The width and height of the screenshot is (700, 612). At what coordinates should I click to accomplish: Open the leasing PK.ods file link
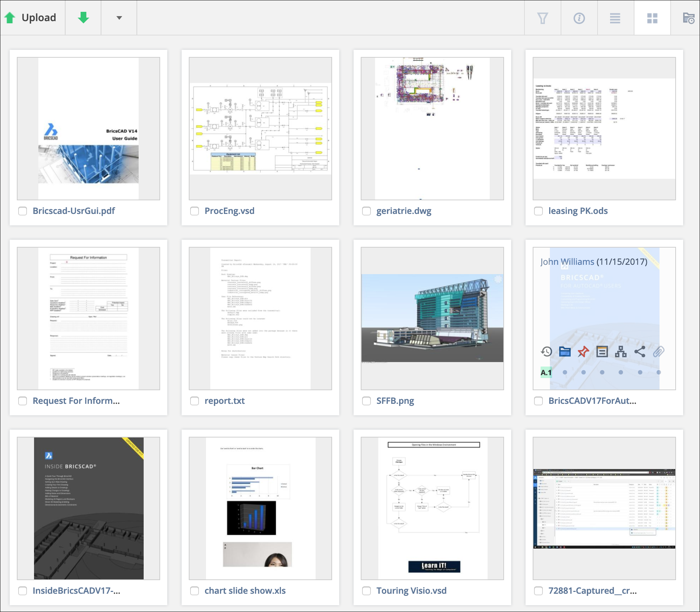[578, 211]
